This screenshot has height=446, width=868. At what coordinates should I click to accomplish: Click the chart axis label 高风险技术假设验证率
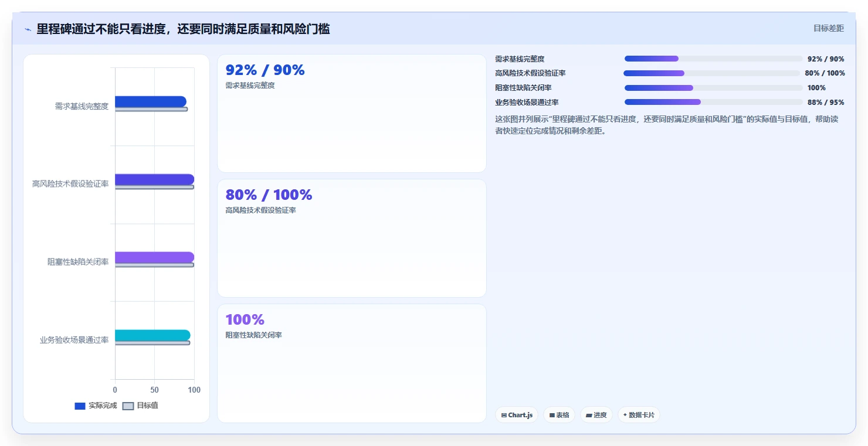[x=70, y=184]
